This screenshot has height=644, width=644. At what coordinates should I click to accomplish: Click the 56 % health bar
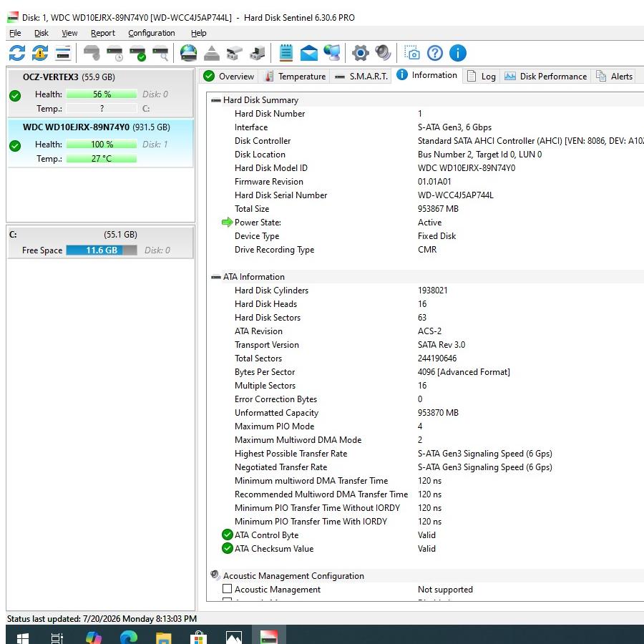pyautogui.click(x=102, y=94)
